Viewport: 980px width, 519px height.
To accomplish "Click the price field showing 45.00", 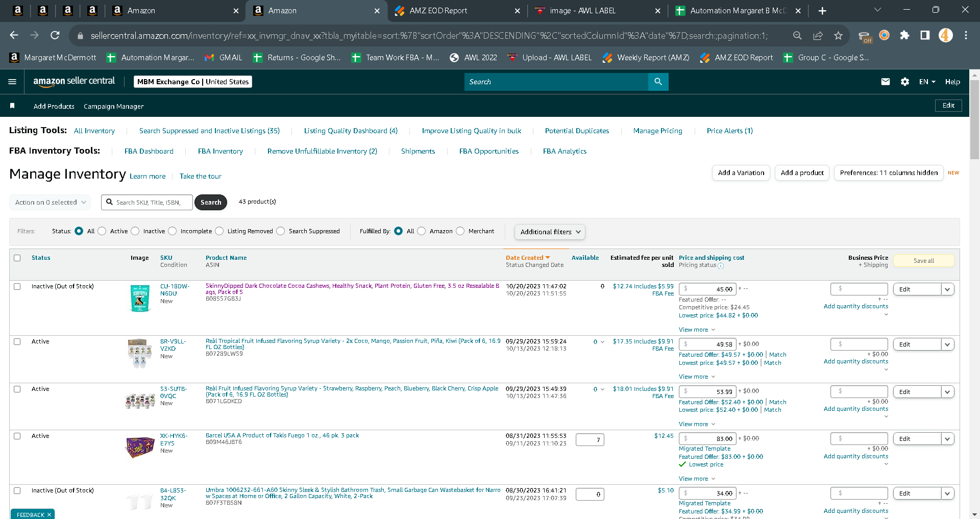I will (707, 289).
